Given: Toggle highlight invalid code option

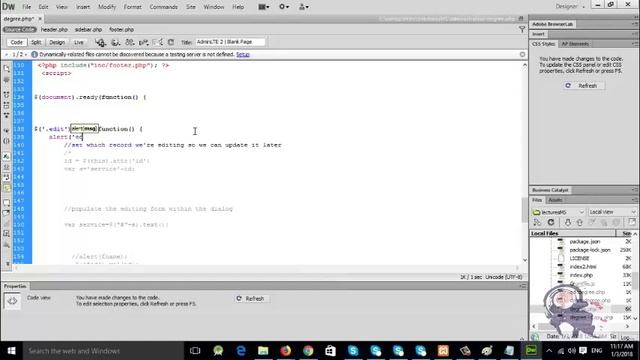Looking at the screenshot, I should tap(6, 167).
